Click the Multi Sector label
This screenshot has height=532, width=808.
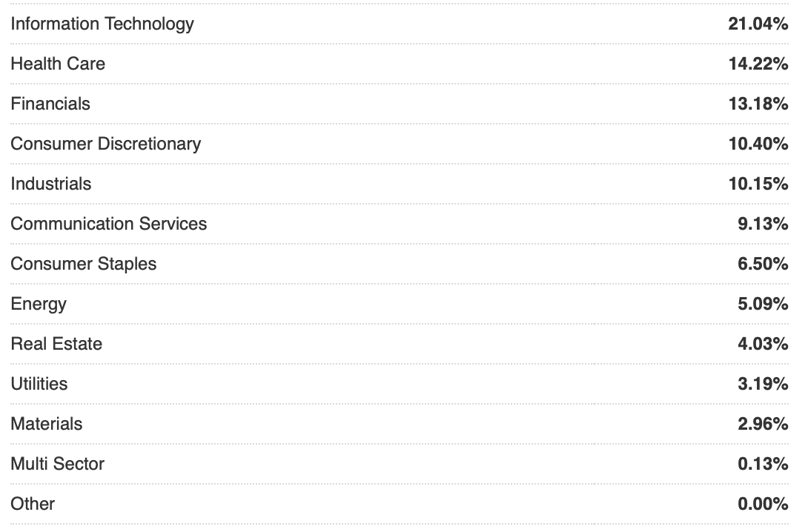click(x=58, y=464)
